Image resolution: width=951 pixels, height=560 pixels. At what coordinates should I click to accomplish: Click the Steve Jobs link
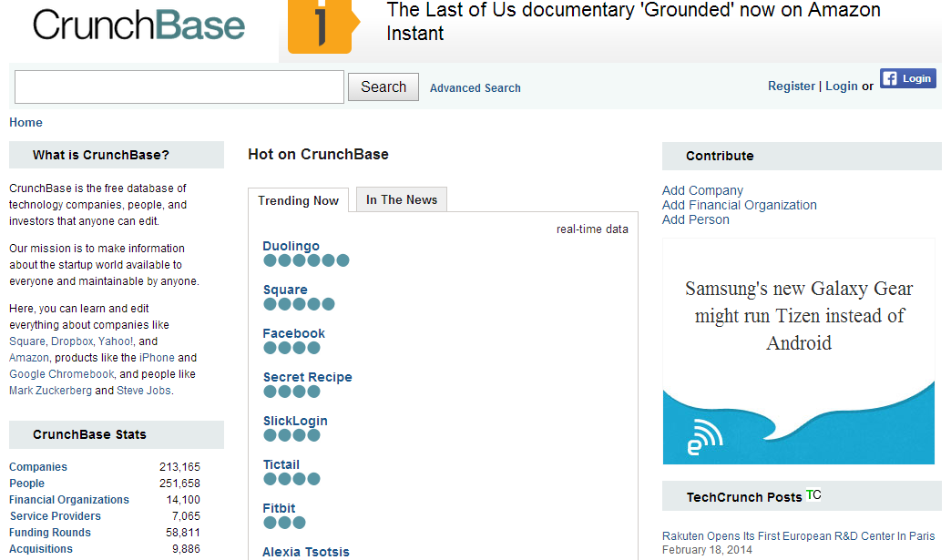click(144, 391)
